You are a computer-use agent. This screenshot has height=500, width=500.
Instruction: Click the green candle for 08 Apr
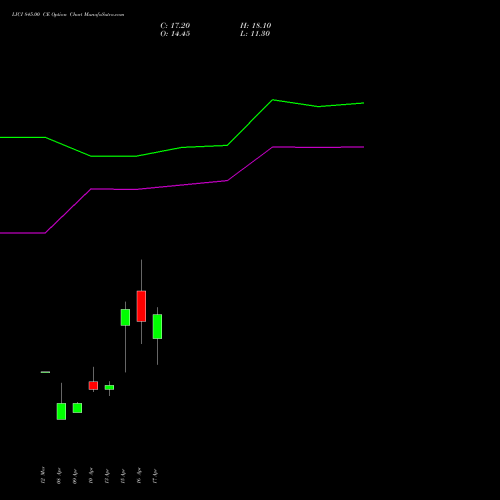61,411
